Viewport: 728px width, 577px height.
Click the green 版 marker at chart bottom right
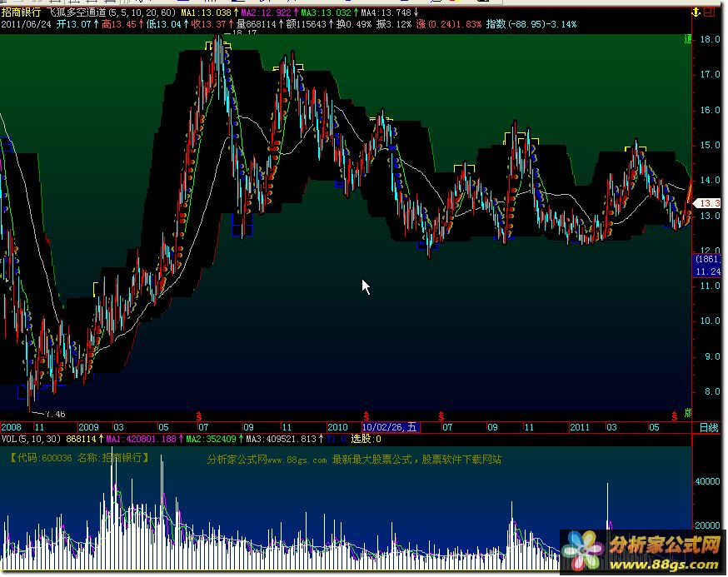[x=688, y=413]
